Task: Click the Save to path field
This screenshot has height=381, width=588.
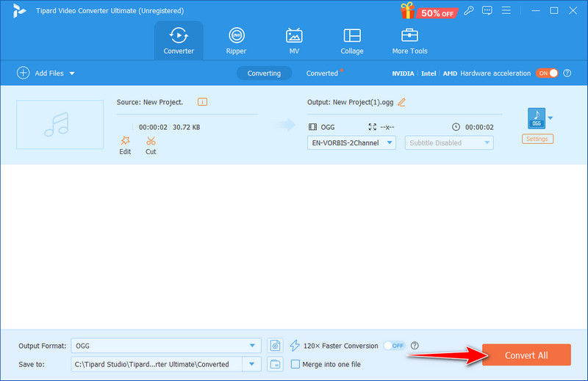Action: coord(157,364)
